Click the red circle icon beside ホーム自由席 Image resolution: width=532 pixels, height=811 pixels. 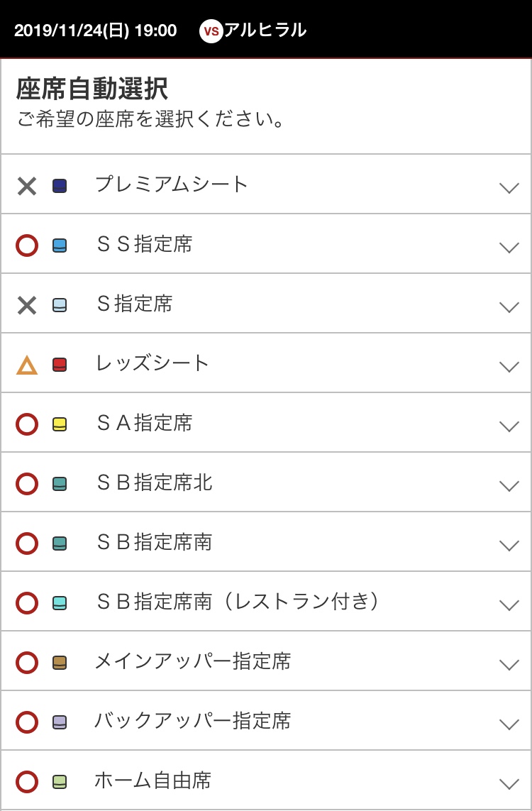click(27, 783)
